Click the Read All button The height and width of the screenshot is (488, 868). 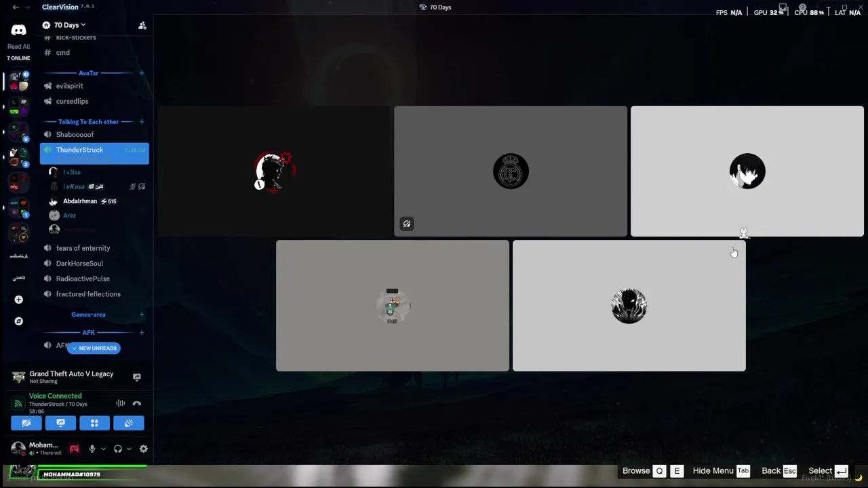tap(18, 47)
